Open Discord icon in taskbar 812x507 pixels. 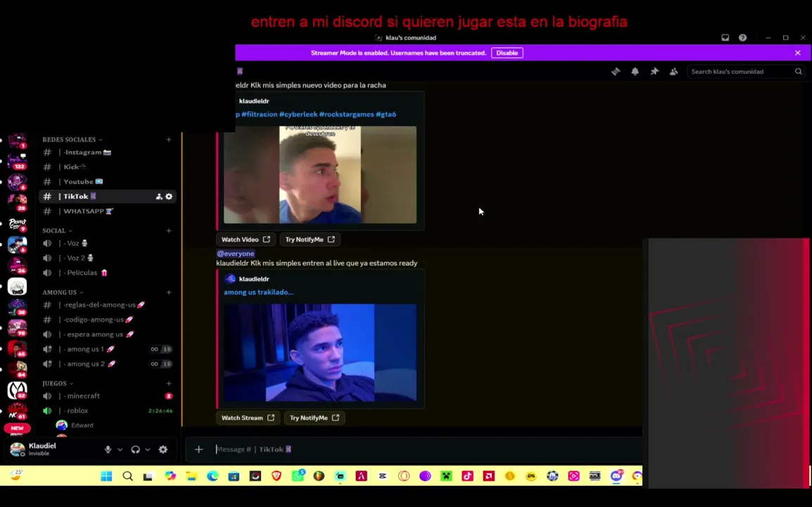pos(616,476)
